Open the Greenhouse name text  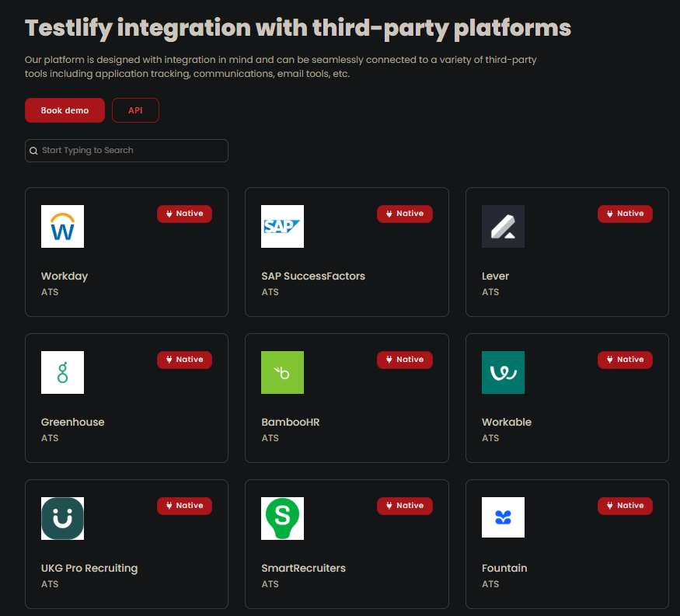(x=72, y=423)
